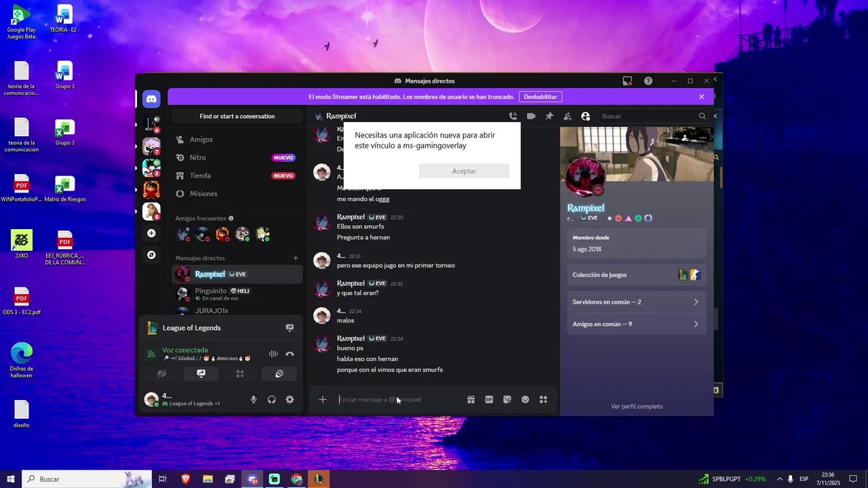868x488 pixels.
Task: Open Discord home direct messages icon
Action: [x=151, y=99]
